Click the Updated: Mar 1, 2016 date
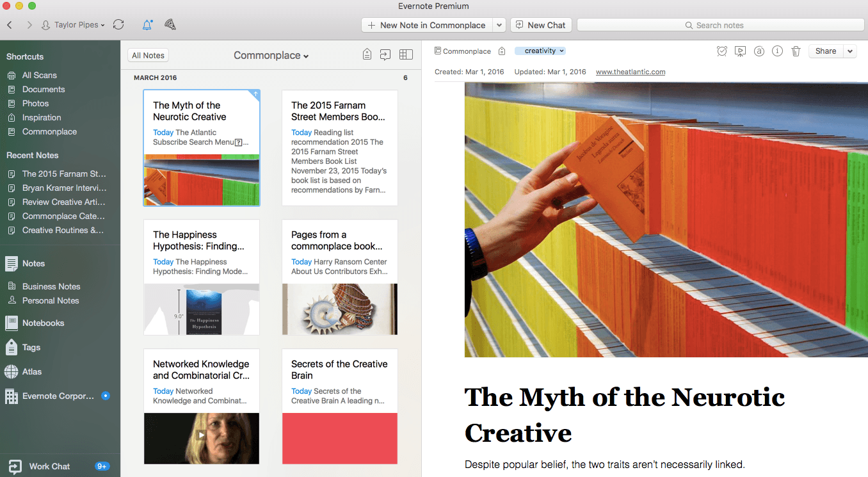Viewport: 868px width, 477px height. (x=550, y=72)
